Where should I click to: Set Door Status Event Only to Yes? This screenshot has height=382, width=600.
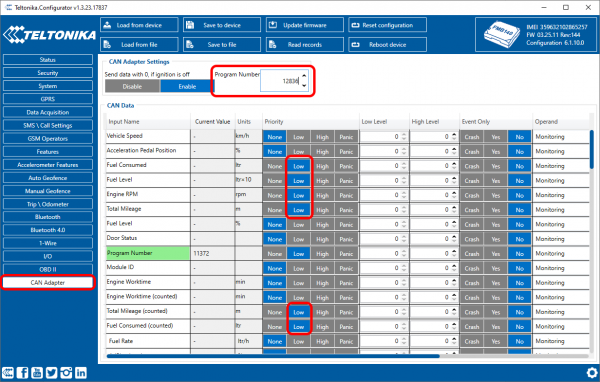click(496, 239)
